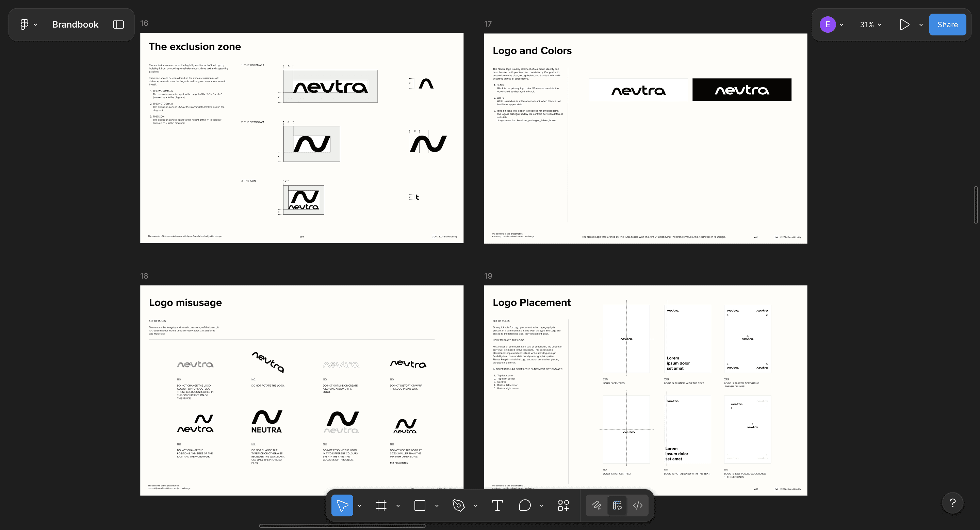The width and height of the screenshot is (980, 530).
Task: Select the Pen tool
Action: tap(458, 505)
